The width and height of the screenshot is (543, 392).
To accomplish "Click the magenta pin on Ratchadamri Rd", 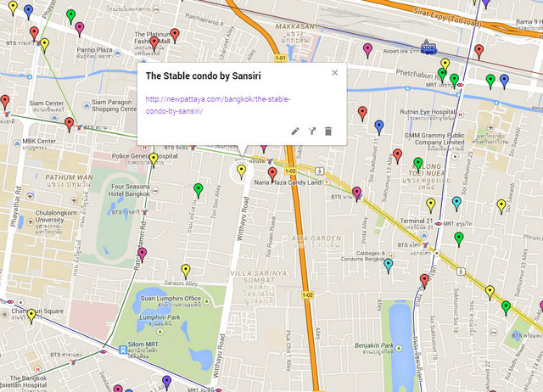I will [x=142, y=255].
